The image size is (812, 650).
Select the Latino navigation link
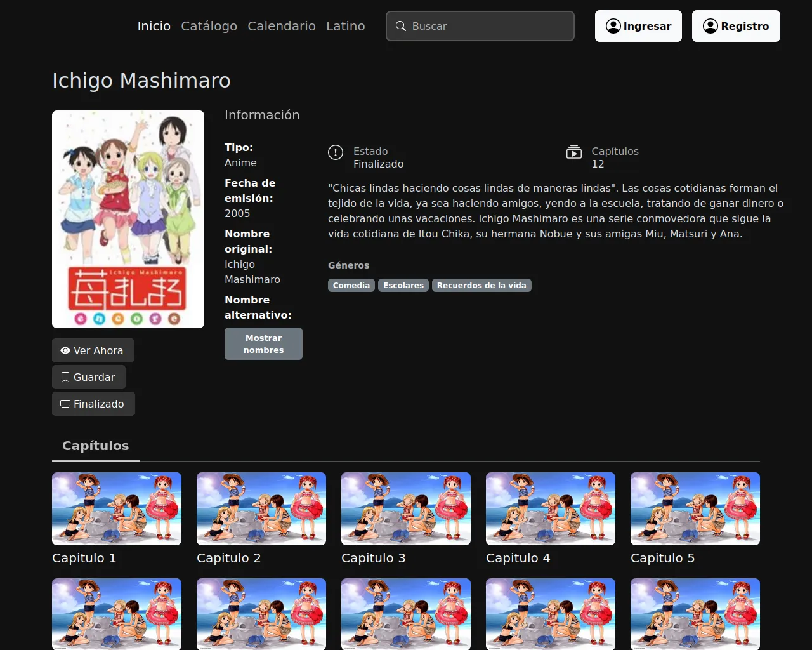(x=345, y=26)
